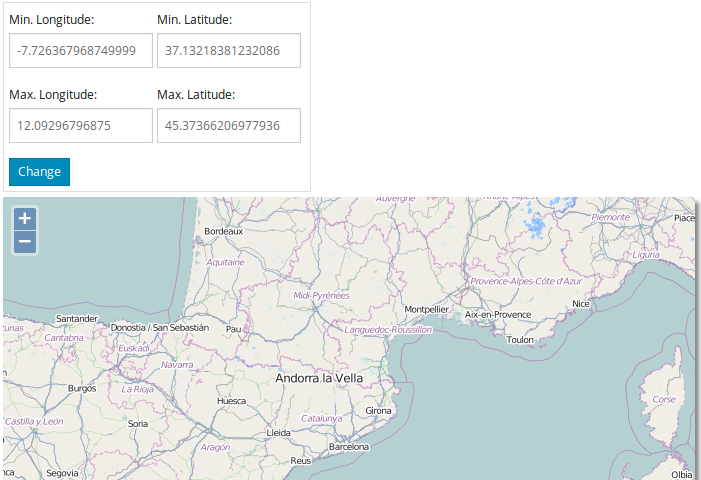Click the Max. Longitude label text

click(53, 95)
